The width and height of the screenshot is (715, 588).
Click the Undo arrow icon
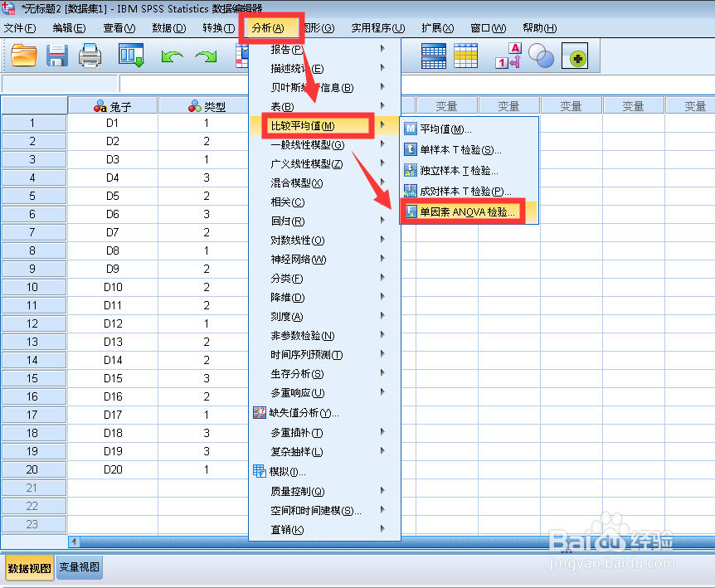[x=172, y=56]
